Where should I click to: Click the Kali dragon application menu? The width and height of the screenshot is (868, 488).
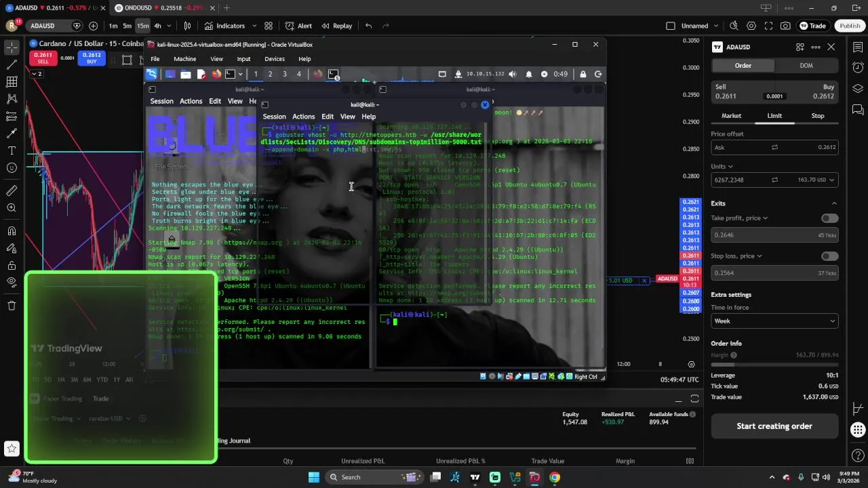152,74
